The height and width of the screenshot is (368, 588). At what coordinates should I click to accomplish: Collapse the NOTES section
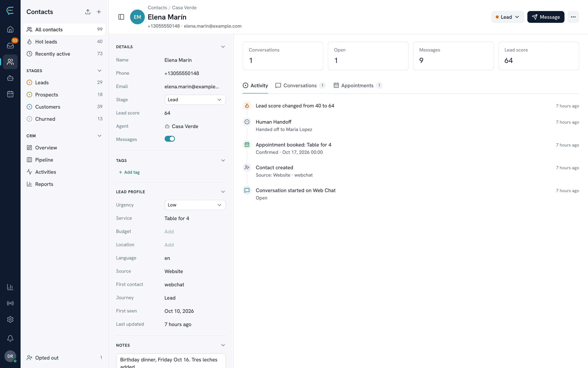click(223, 345)
